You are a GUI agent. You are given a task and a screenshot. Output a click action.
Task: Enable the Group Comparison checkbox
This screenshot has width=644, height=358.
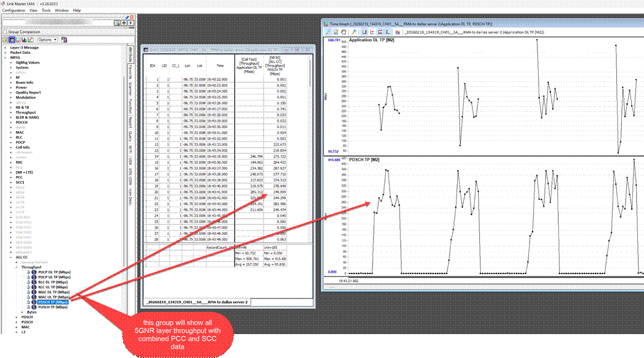(x=4, y=31)
